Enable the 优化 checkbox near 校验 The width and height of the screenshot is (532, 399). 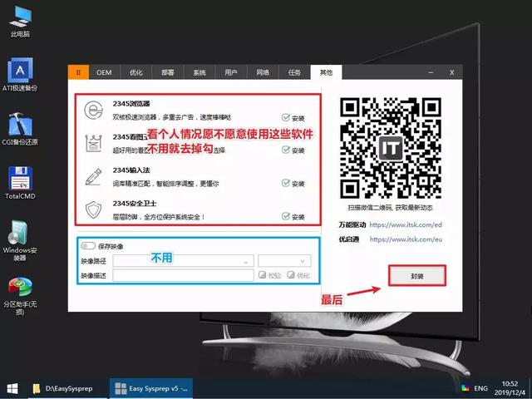(291, 275)
